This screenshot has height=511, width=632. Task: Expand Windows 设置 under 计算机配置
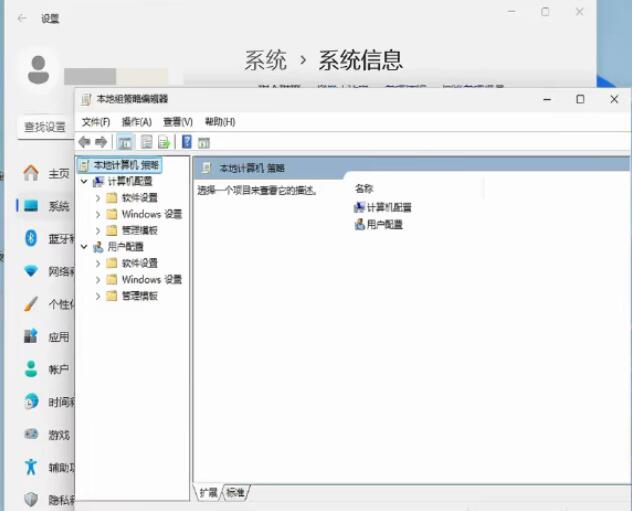(x=98, y=214)
